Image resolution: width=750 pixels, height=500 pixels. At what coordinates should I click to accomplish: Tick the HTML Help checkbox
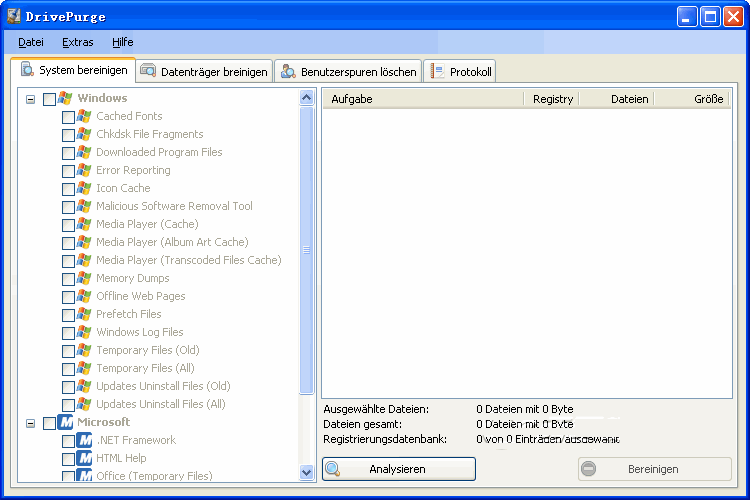68,459
